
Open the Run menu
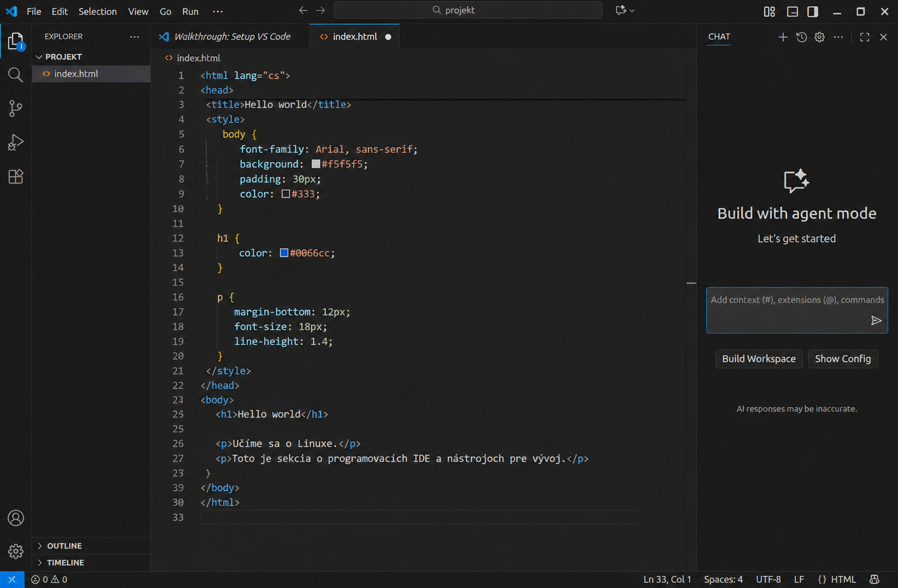pyautogui.click(x=190, y=12)
